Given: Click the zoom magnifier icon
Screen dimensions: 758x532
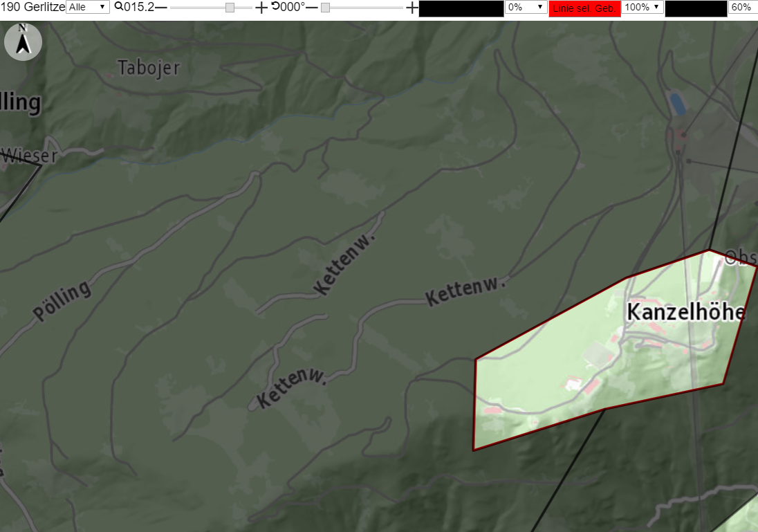Looking at the screenshot, I should 118,7.
